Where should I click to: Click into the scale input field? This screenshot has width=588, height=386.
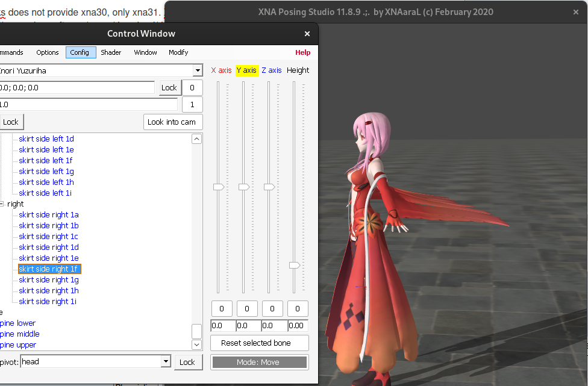[x=89, y=105]
